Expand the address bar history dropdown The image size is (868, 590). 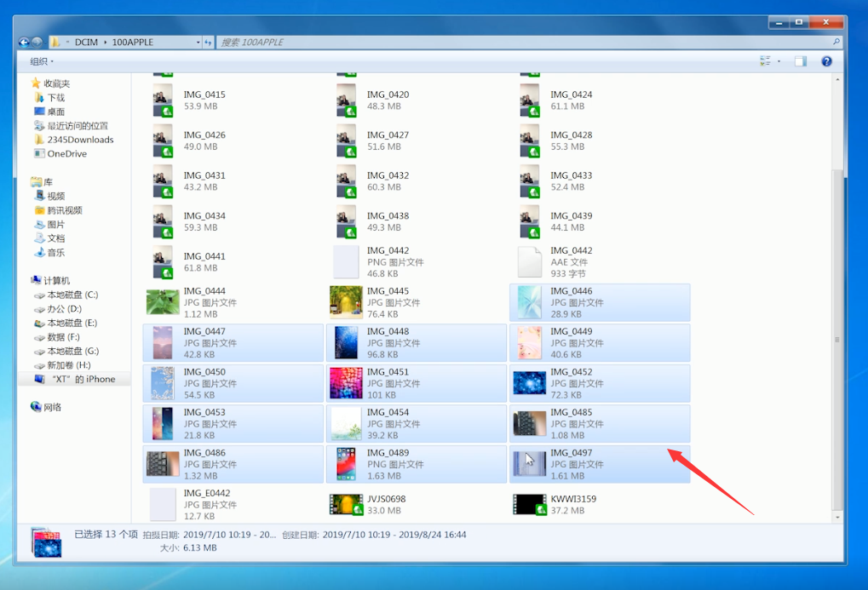pyautogui.click(x=198, y=42)
